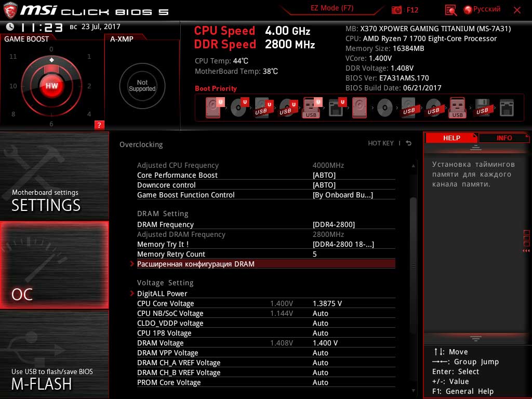Select DRAM CH_B VREF Voltage row

(x=266, y=372)
